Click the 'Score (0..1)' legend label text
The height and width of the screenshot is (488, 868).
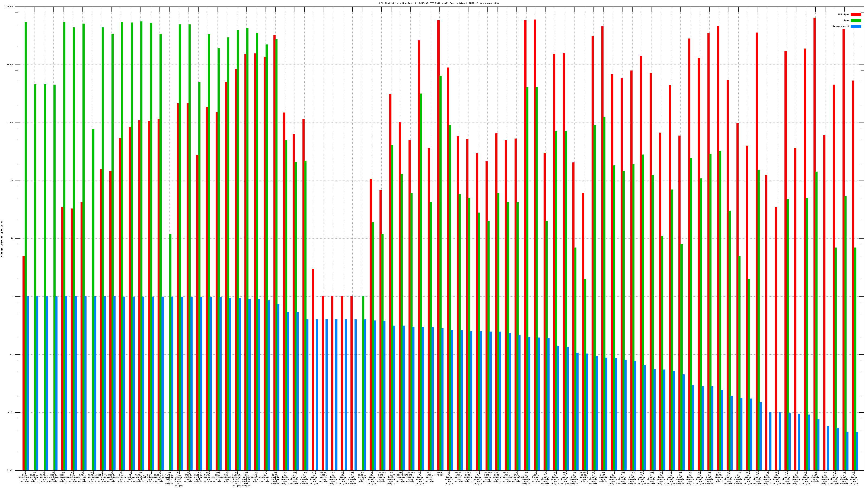(x=841, y=26)
